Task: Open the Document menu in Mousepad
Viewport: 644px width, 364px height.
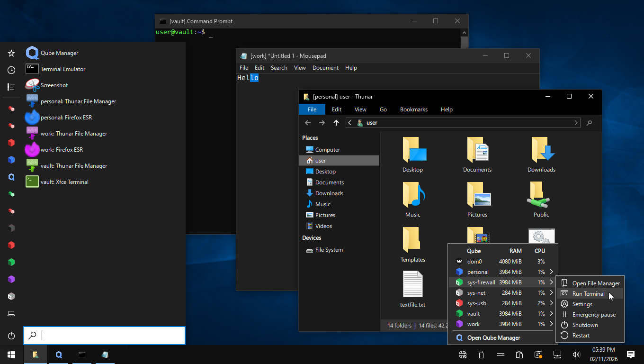Action: pos(325,68)
